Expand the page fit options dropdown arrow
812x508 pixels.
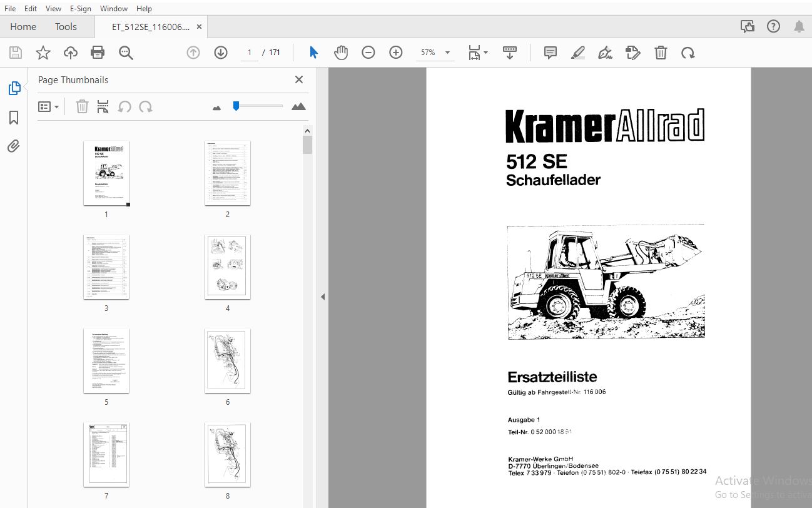point(486,53)
